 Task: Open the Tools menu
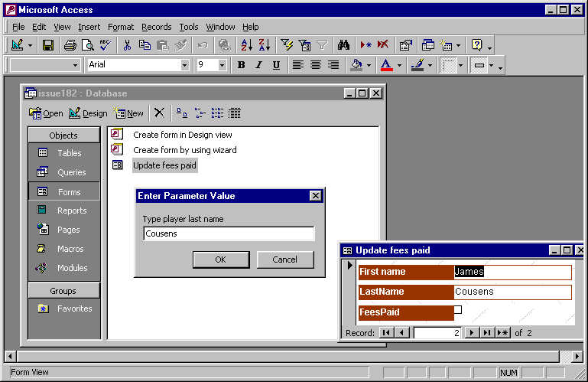189,27
